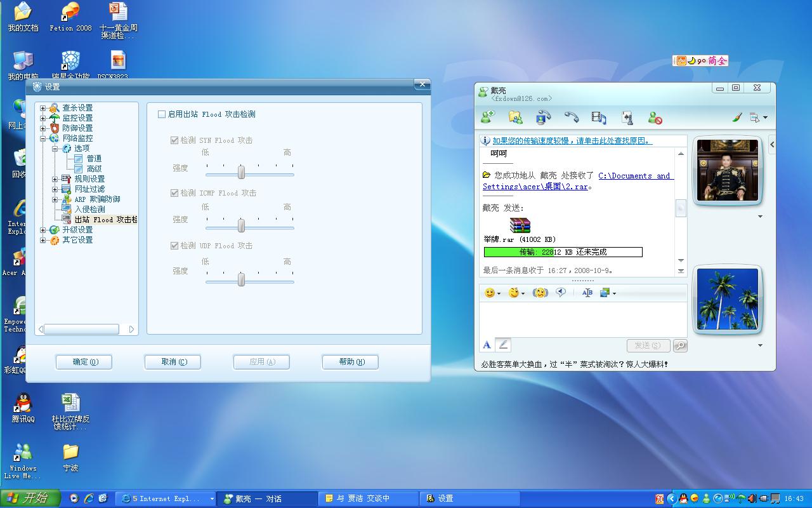Open the received 2.rar file path link

[636, 176]
